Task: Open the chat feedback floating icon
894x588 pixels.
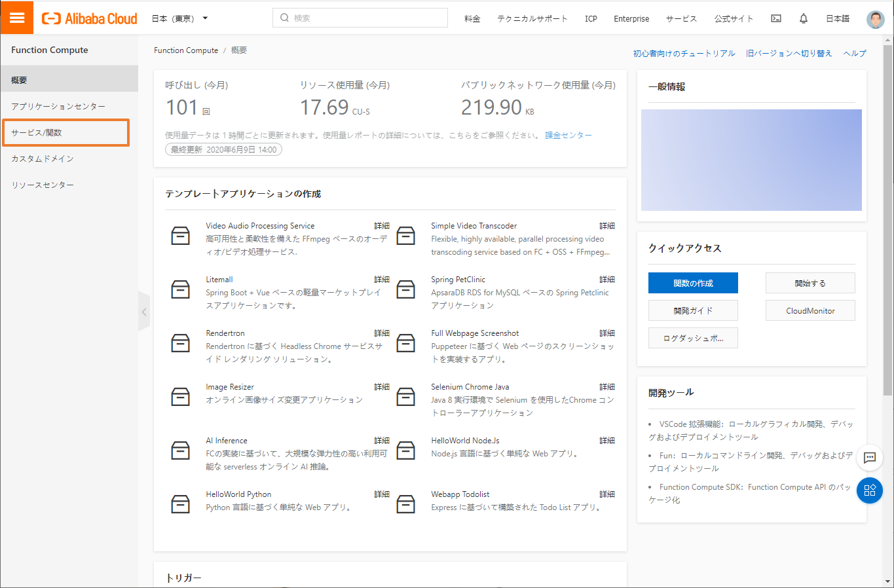Action: pos(870,458)
